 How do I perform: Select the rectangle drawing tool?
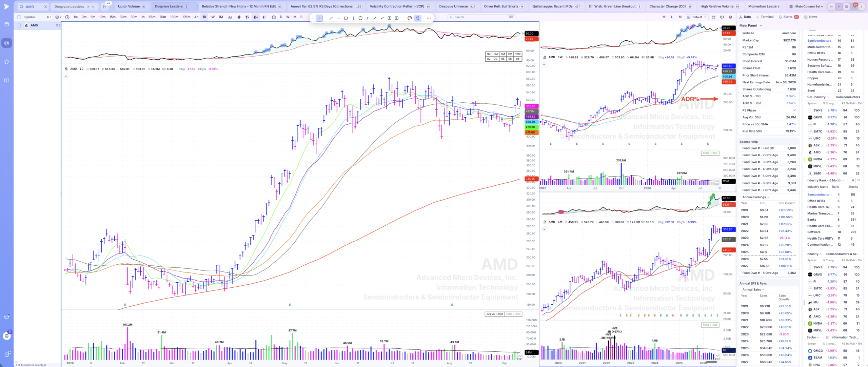pos(346,18)
